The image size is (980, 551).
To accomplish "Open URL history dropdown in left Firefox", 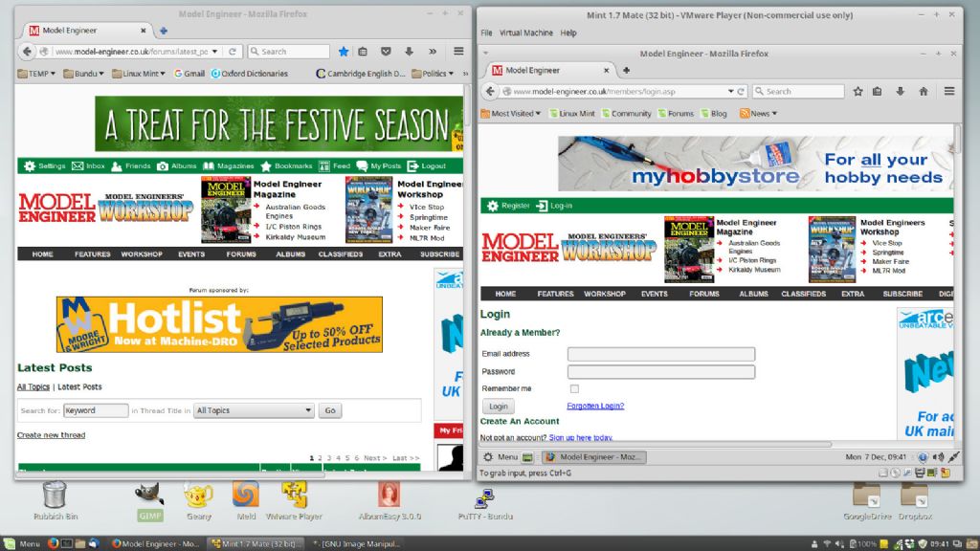I will 214,52.
